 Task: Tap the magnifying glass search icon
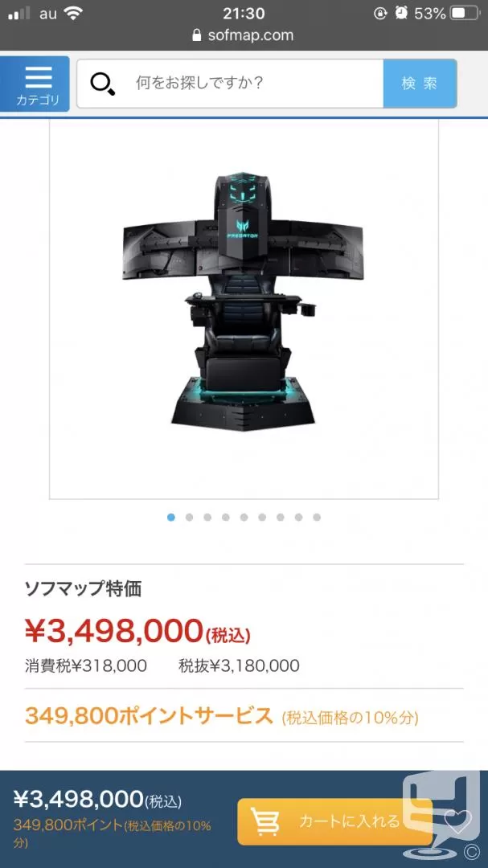point(102,84)
